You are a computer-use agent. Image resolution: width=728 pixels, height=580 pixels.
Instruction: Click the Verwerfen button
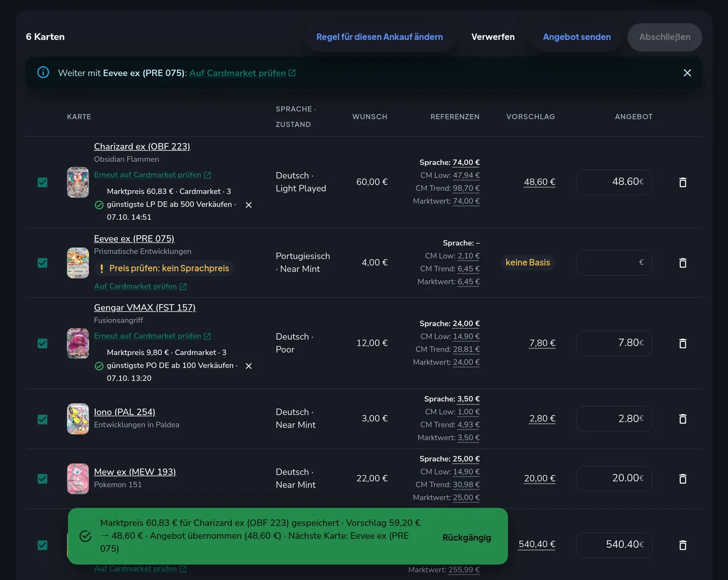[x=493, y=37]
